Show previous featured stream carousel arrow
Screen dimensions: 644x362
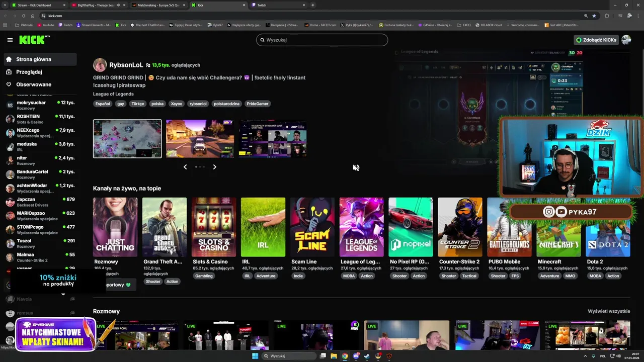(x=185, y=167)
